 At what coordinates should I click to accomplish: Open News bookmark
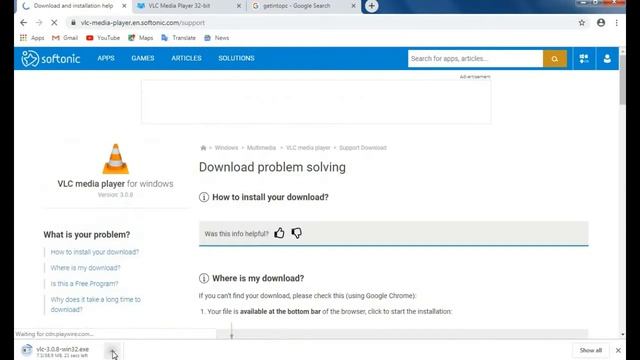click(x=217, y=38)
